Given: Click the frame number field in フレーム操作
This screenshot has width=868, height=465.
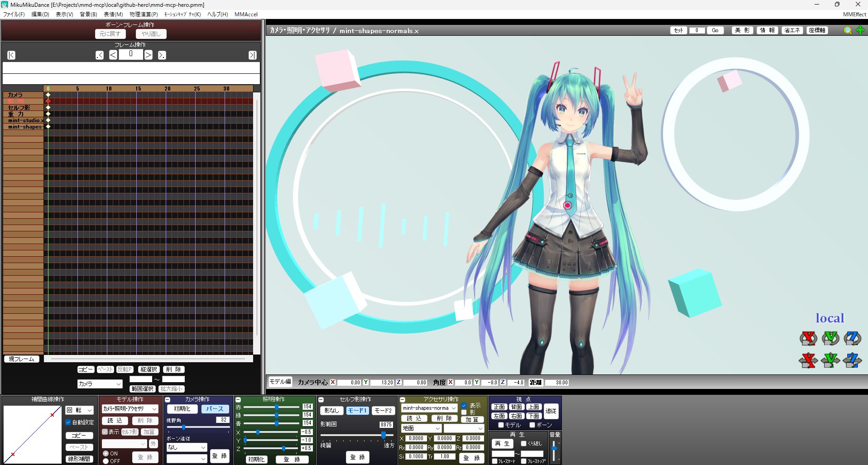Looking at the screenshot, I should (131, 54).
